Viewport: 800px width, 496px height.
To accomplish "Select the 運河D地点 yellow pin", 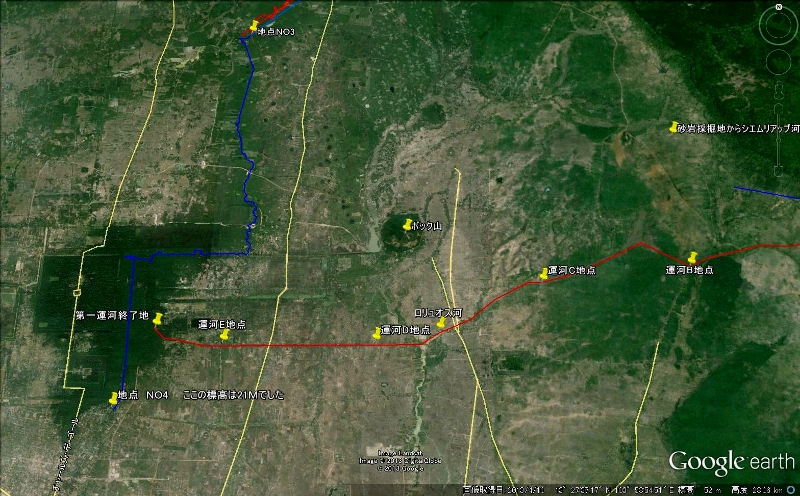I will click(377, 333).
